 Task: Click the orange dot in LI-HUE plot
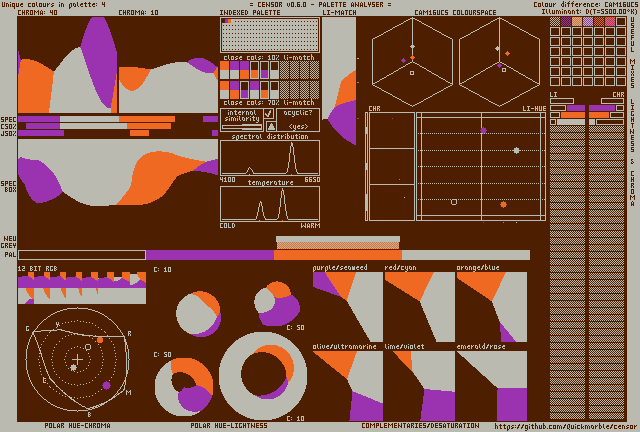pos(503,204)
